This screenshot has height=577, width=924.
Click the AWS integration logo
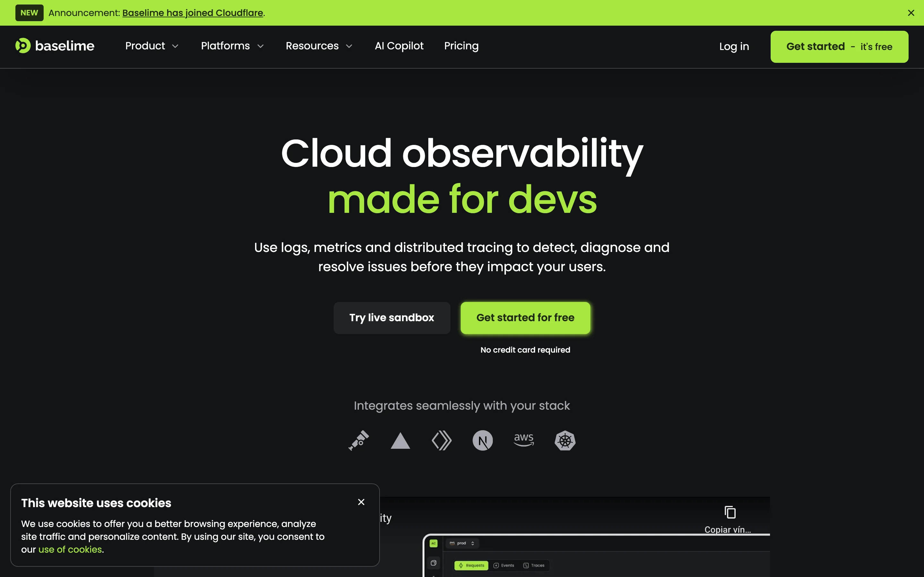[x=524, y=439]
